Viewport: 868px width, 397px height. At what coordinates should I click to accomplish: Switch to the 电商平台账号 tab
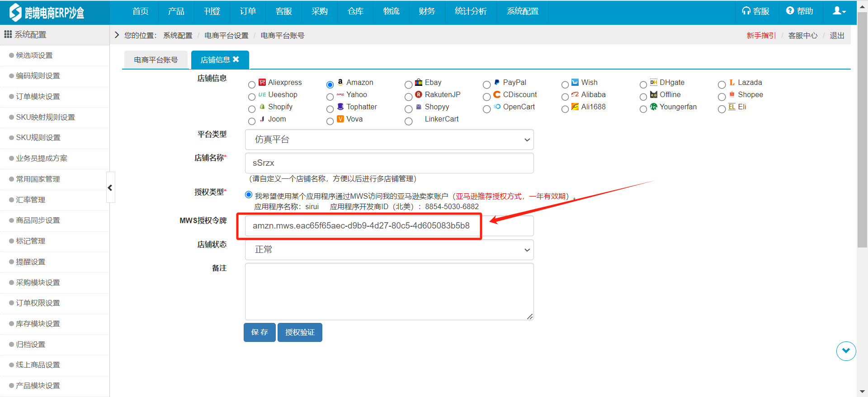point(156,60)
